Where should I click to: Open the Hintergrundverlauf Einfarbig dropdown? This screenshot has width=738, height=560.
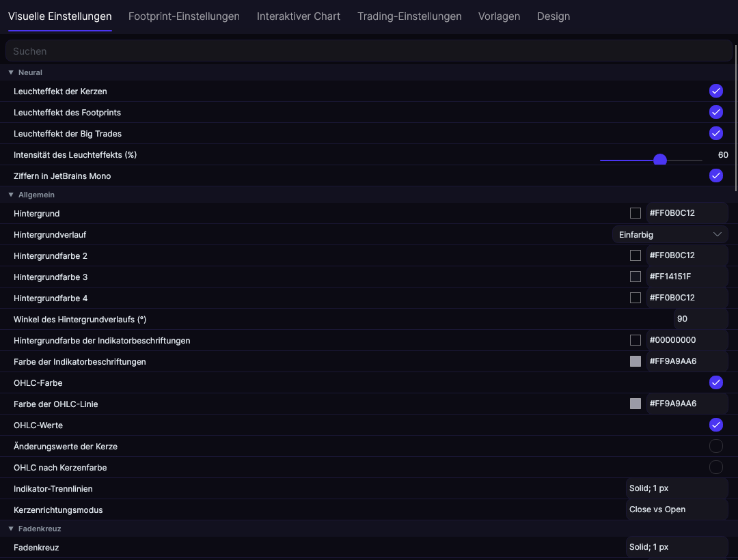670,235
